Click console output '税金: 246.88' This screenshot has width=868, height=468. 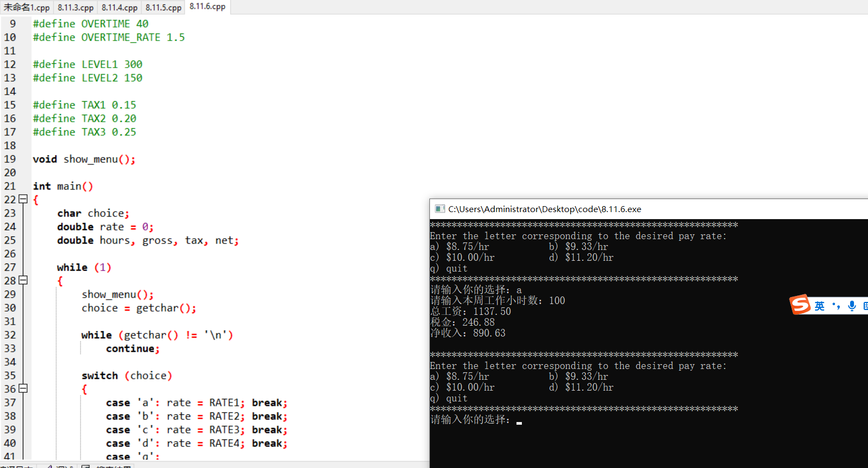coord(462,322)
